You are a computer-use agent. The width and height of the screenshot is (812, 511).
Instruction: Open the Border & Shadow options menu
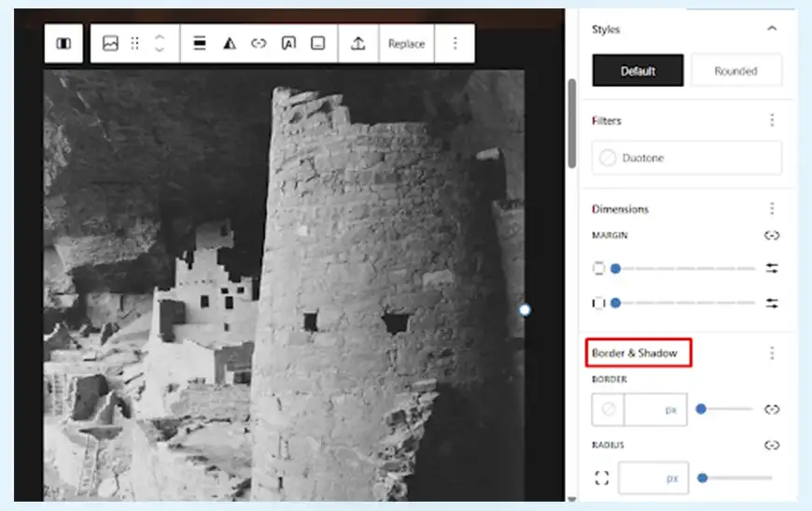(x=772, y=353)
